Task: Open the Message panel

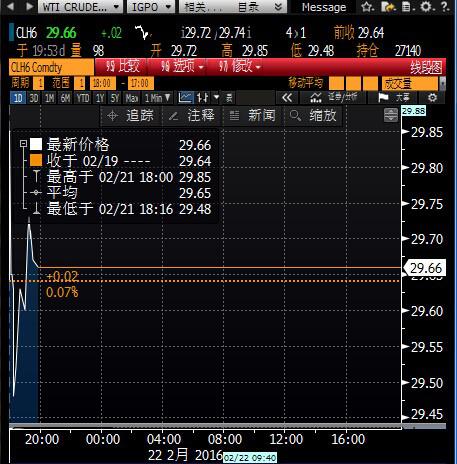Action: coord(323,7)
